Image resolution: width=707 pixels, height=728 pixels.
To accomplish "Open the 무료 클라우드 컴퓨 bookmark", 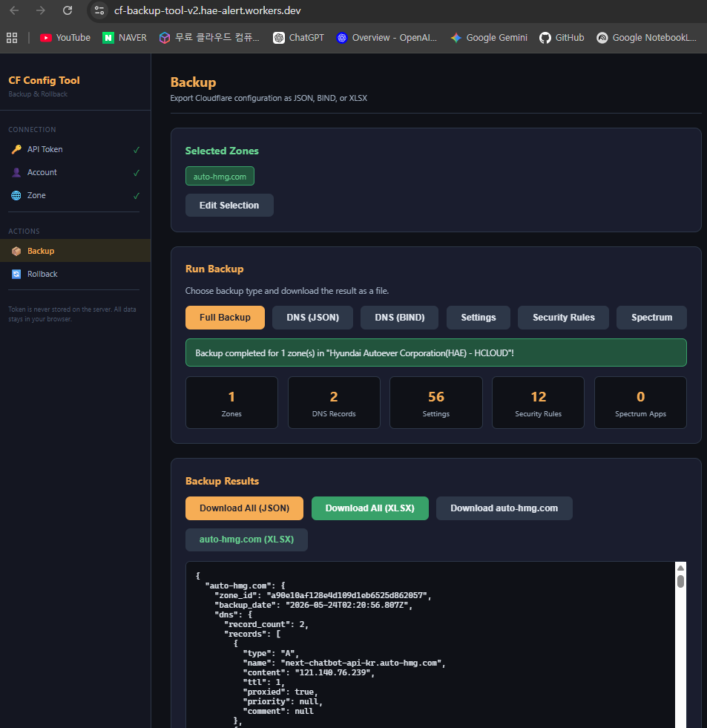I will [209, 38].
